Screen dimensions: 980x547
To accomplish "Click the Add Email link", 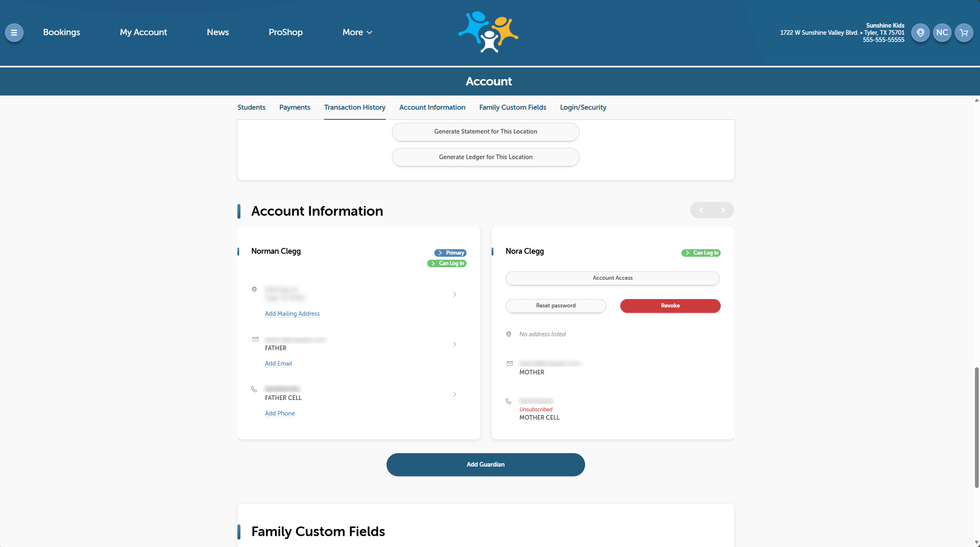I will 279,364.
